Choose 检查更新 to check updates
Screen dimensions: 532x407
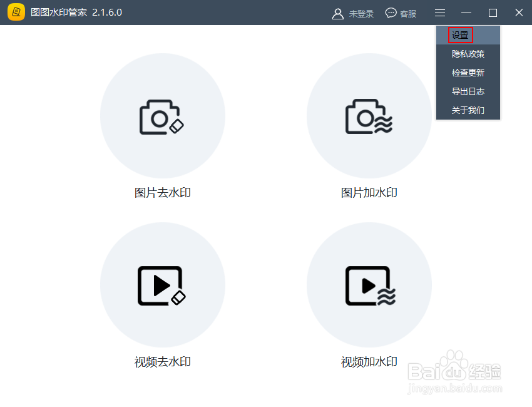(x=468, y=72)
